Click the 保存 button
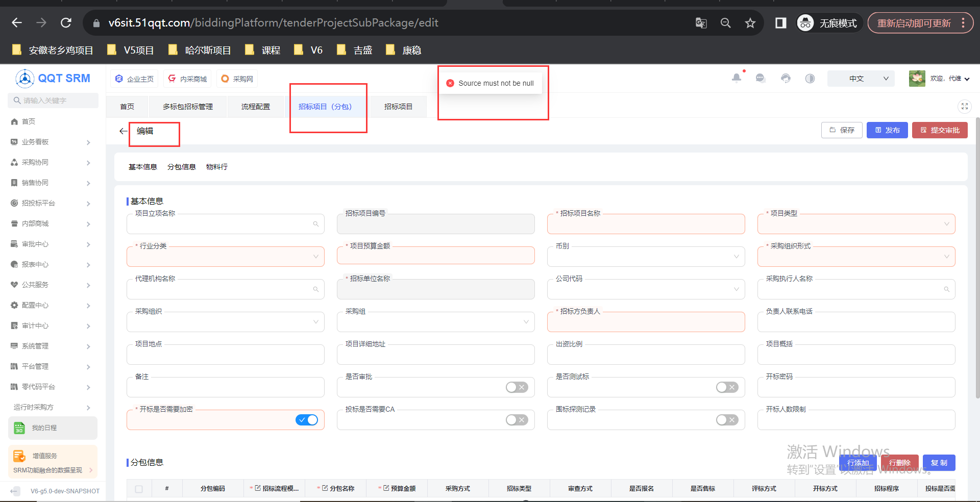 point(842,130)
